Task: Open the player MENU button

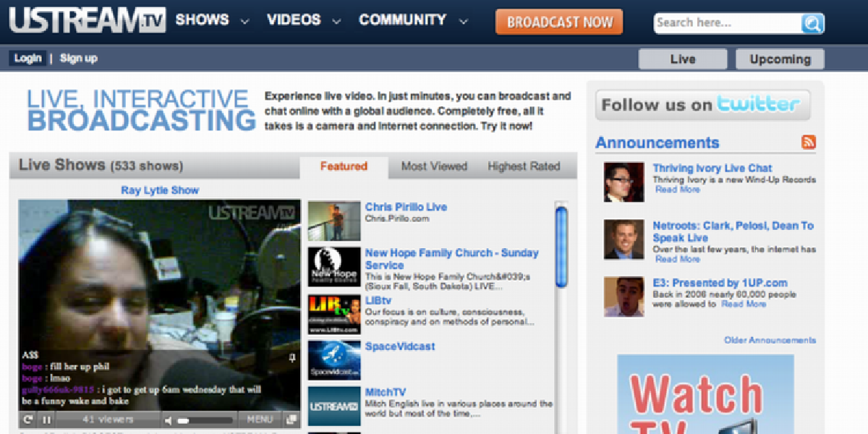Action: 260,420
